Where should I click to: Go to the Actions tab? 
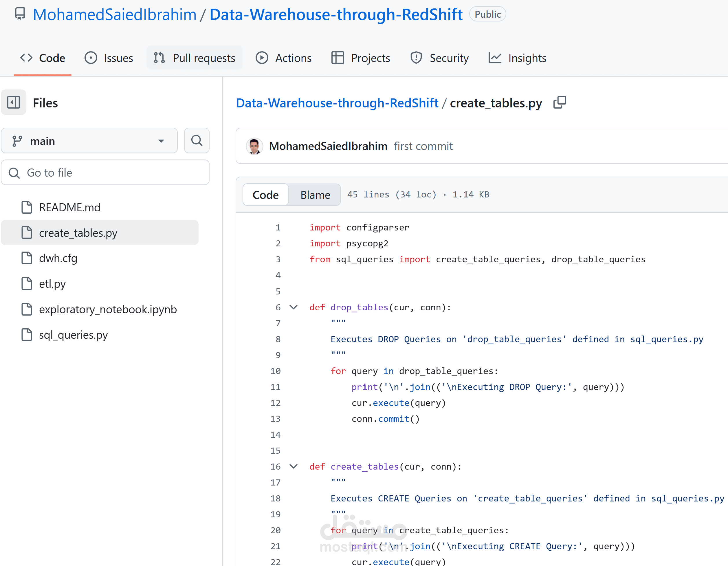(x=284, y=58)
